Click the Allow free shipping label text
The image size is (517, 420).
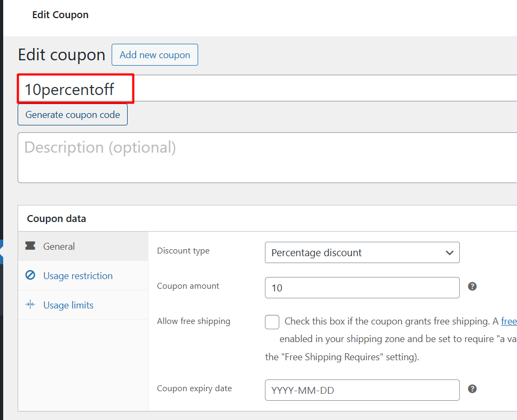pos(193,321)
